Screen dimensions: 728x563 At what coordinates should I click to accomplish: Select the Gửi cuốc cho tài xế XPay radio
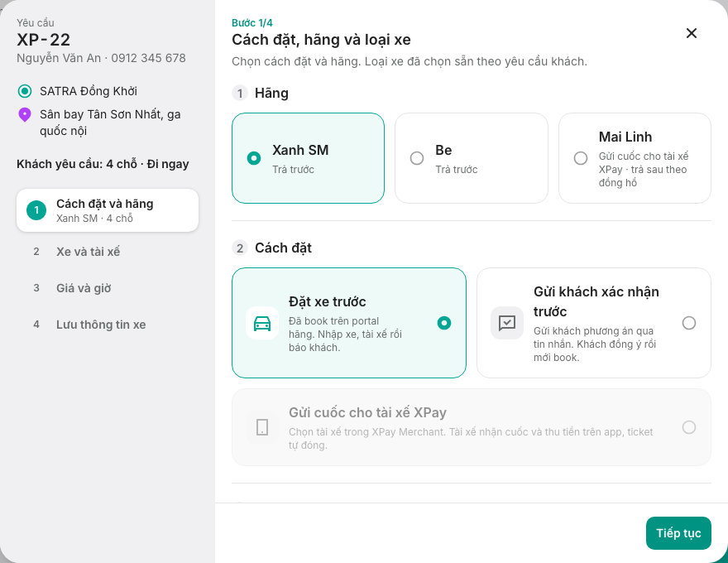coord(689,427)
